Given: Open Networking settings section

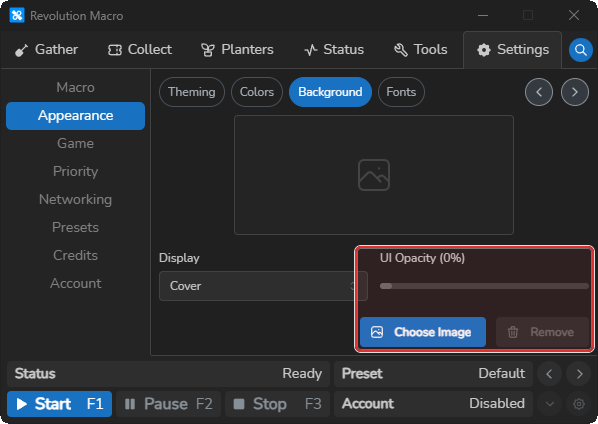Looking at the screenshot, I should click(76, 199).
